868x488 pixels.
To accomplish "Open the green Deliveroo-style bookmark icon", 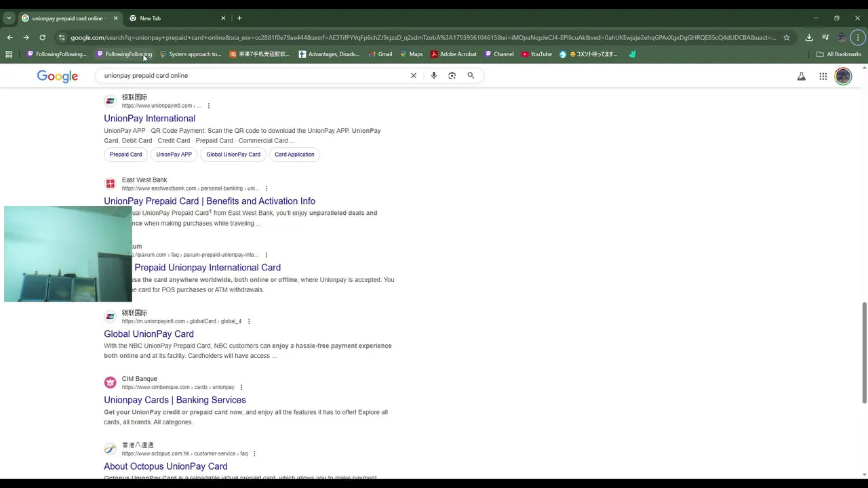I will (x=632, y=54).
